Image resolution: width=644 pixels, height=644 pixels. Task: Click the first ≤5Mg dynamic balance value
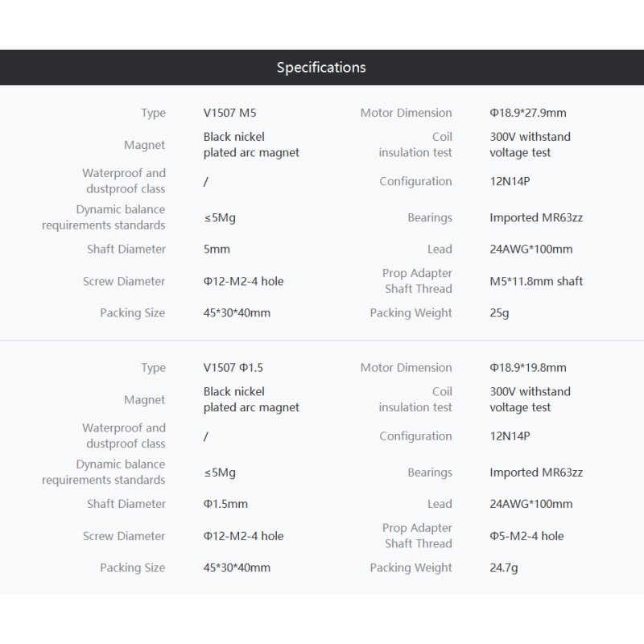[x=219, y=217]
